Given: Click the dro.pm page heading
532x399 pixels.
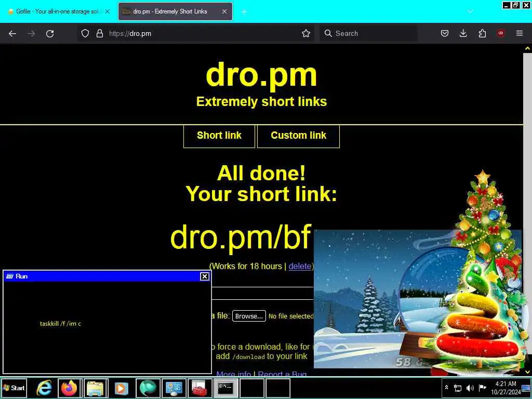Looking at the screenshot, I should click(x=262, y=75).
